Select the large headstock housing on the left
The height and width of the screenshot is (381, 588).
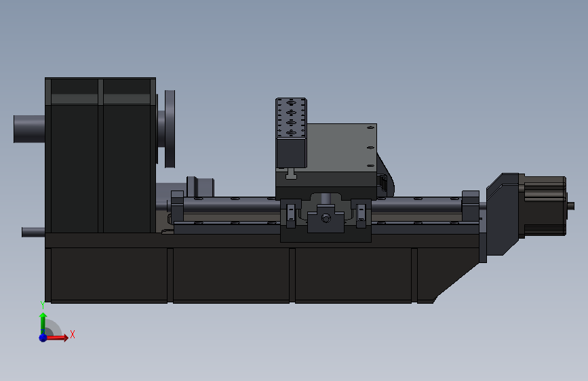pyautogui.click(x=100, y=155)
